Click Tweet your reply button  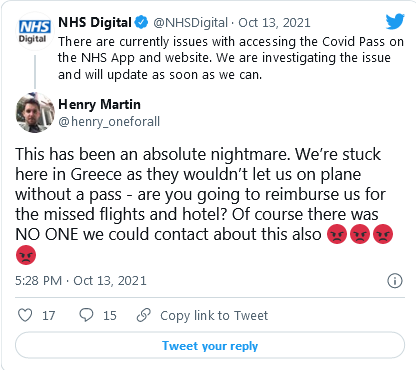210,345
